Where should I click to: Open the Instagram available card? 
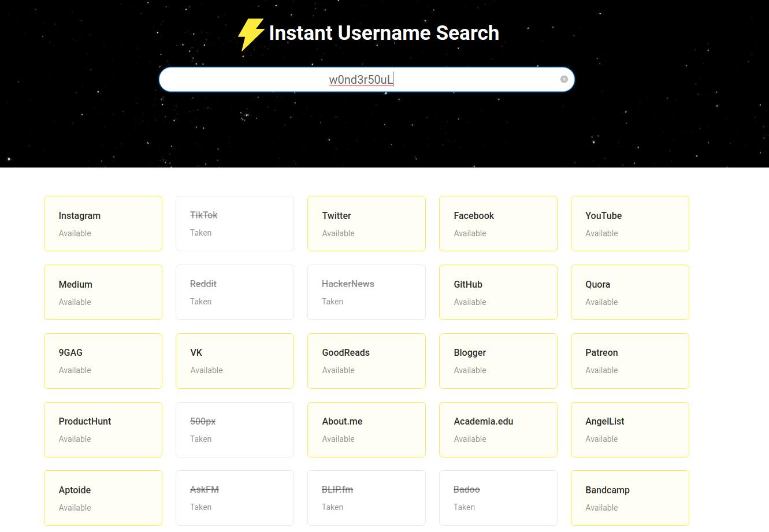pos(103,224)
